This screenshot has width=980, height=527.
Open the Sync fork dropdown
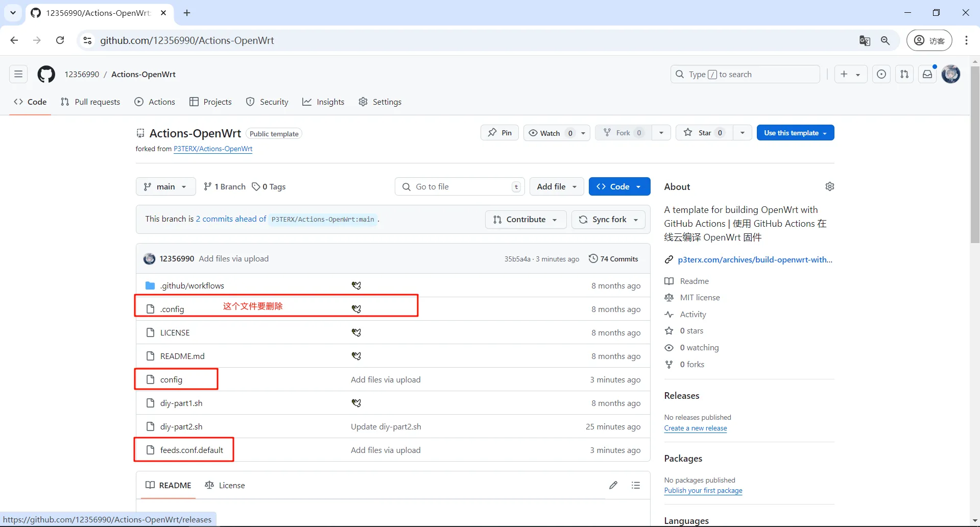pyautogui.click(x=608, y=219)
